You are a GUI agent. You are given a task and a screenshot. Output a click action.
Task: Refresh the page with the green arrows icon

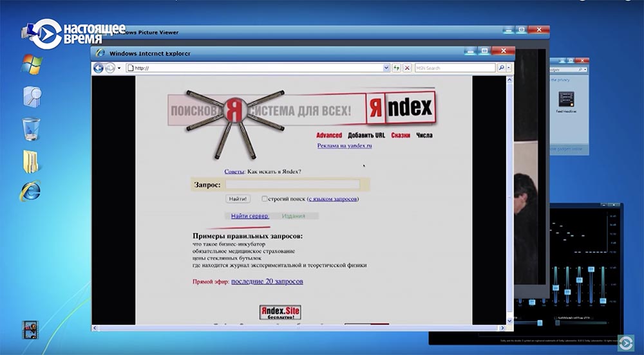pyautogui.click(x=396, y=68)
